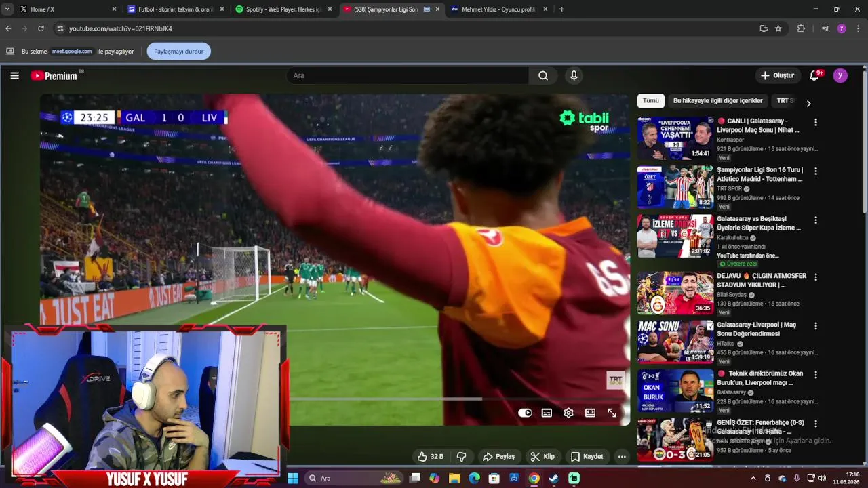Open File Explorer from the taskbar
Screen dimensions: 868x488
(454, 479)
